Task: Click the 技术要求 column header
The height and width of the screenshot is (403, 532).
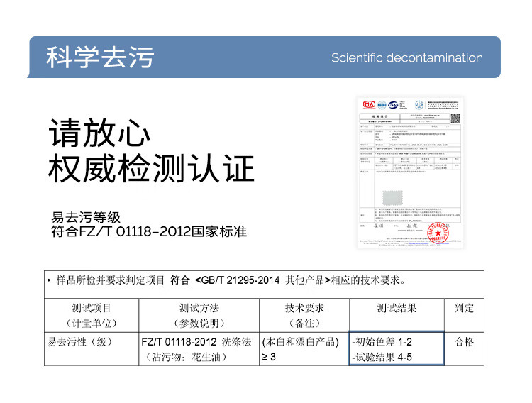Action: (x=304, y=316)
